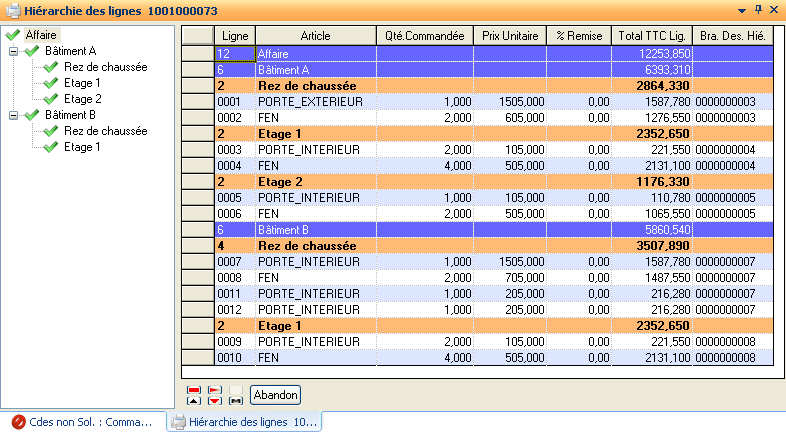The width and height of the screenshot is (786, 434).
Task: Click the red icon with down arrow
Action: coord(215,395)
